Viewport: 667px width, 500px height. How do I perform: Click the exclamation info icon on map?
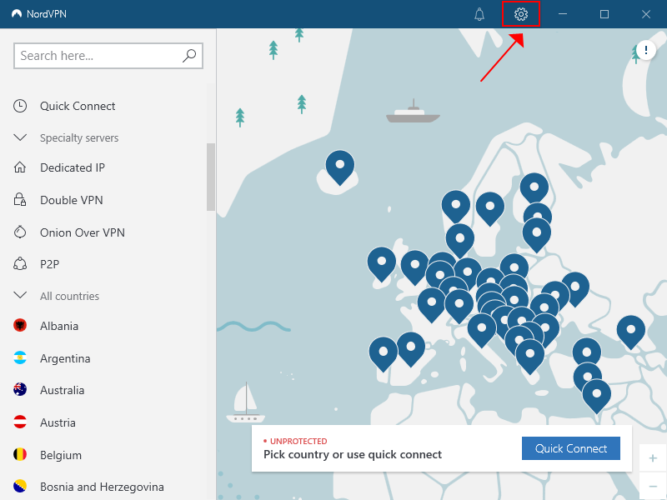(x=646, y=51)
